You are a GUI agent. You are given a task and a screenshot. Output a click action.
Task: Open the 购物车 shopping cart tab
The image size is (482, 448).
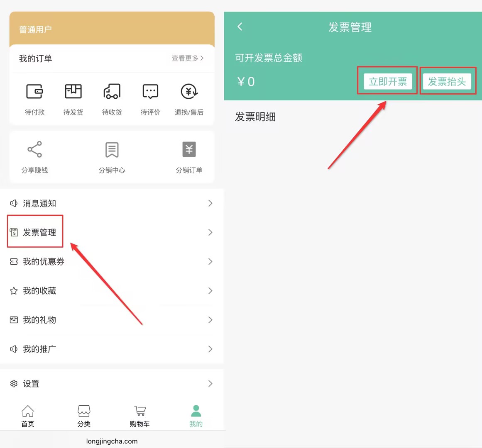(x=140, y=416)
